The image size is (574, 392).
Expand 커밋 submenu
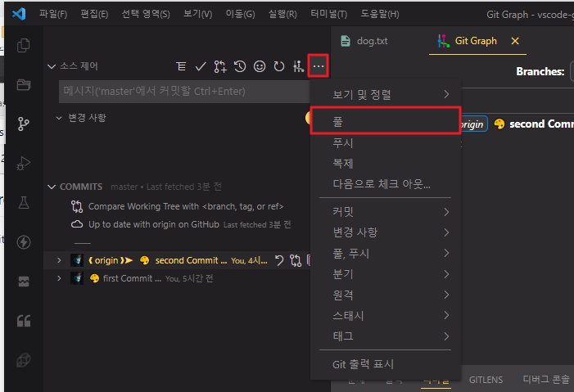point(386,212)
